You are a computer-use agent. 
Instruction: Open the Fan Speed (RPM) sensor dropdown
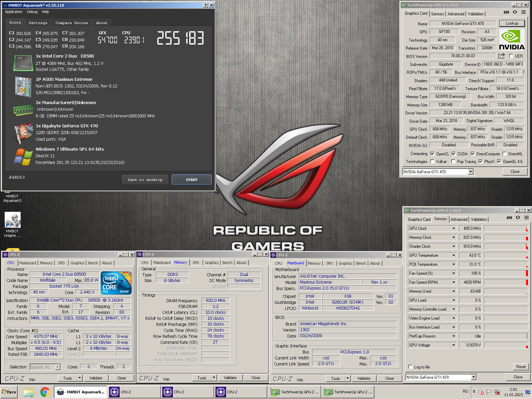[x=454, y=282]
